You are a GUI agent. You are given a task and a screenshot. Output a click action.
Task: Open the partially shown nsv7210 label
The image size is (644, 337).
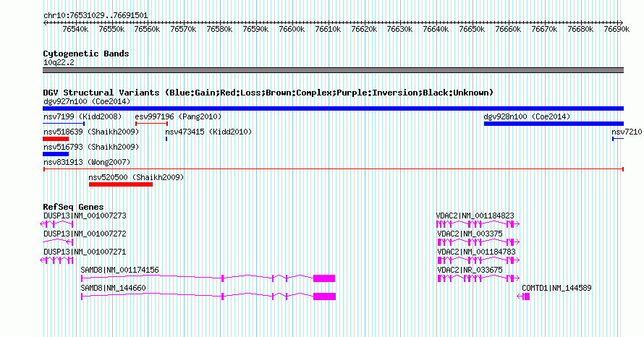pos(627,132)
